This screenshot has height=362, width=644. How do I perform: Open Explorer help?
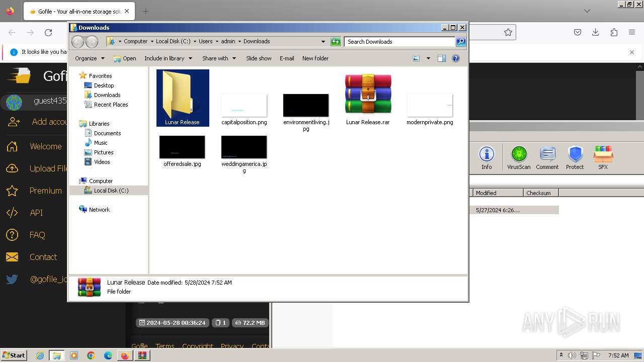click(x=456, y=58)
